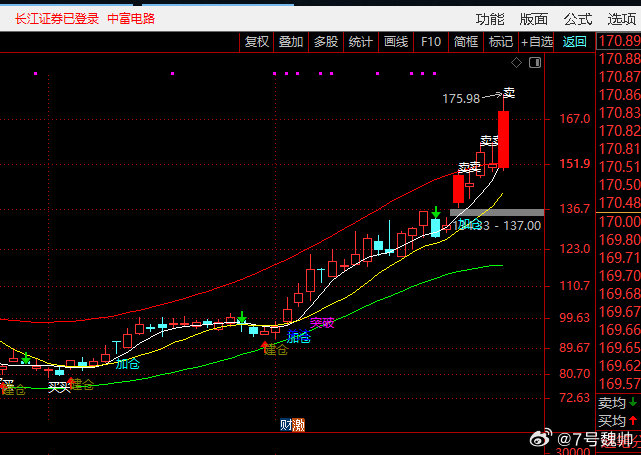Click the white 买买 signal label

(x=60, y=387)
